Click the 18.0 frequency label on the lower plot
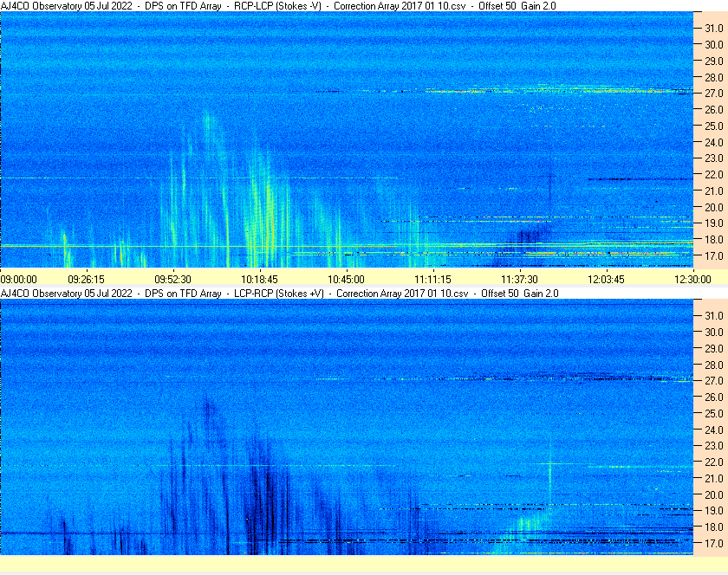This screenshot has width=728, height=575. [714, 527]
